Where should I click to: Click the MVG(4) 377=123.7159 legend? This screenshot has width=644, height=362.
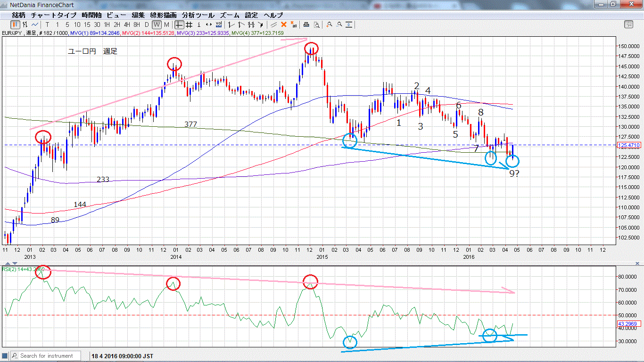pos(257,33)
